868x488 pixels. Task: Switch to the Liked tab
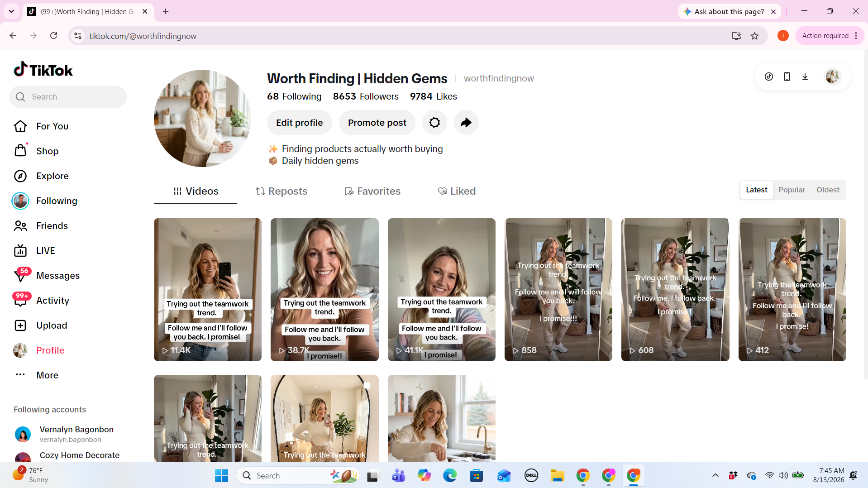point(457,191)
